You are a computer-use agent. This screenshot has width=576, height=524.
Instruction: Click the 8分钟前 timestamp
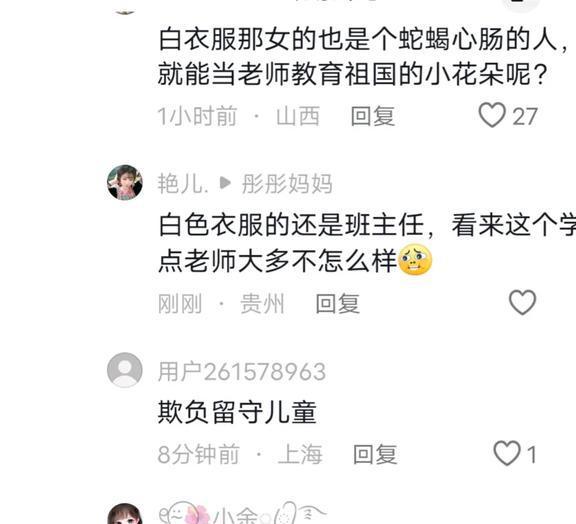coord(198,454)
